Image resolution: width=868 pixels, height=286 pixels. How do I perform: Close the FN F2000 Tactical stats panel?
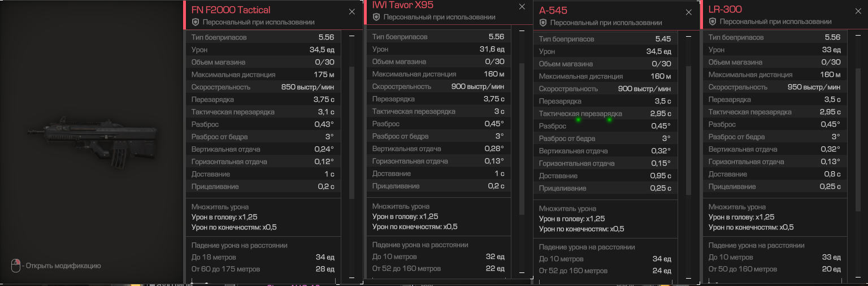(351, 11)
